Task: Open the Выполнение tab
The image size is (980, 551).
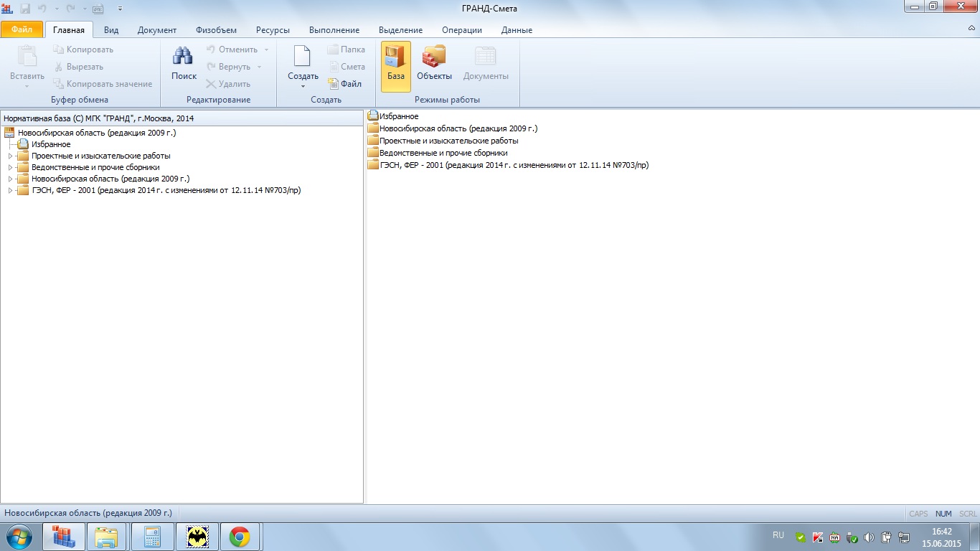Action: tap(334, 30)
